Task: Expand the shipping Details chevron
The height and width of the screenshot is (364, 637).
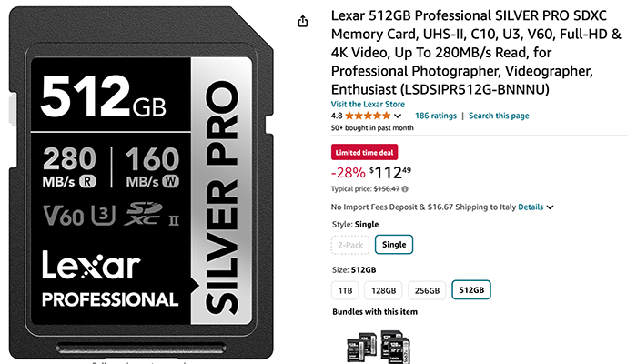Action: 550,207
